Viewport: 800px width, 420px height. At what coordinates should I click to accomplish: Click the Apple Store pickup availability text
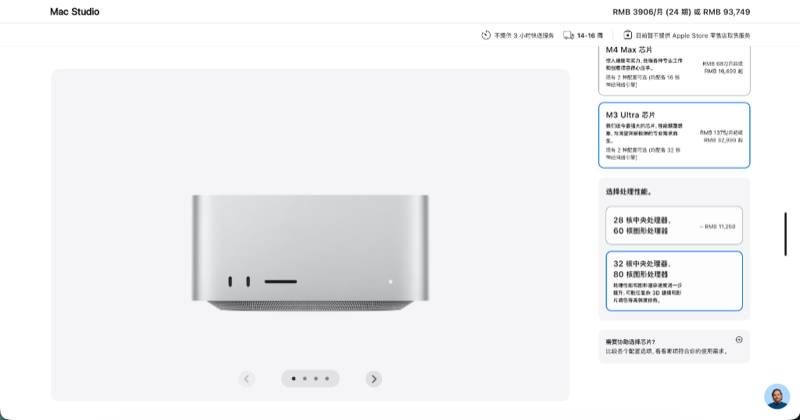693,36
